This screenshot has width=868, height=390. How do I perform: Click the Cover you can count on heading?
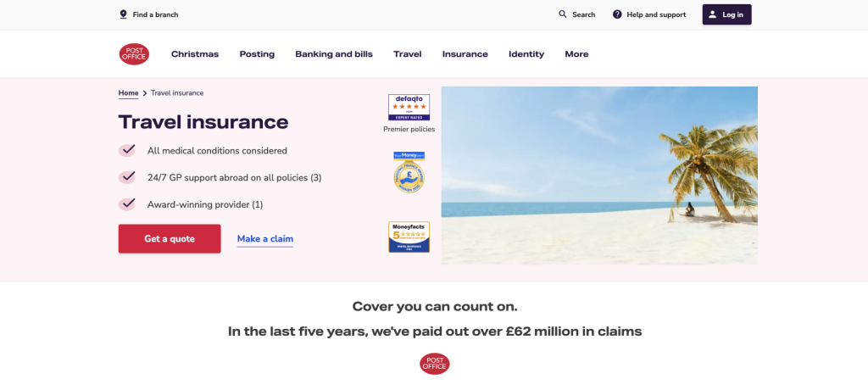click(435, 306)
